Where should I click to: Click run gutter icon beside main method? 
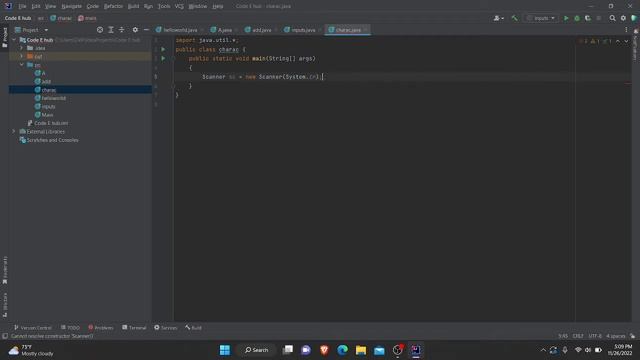[163, 58]
